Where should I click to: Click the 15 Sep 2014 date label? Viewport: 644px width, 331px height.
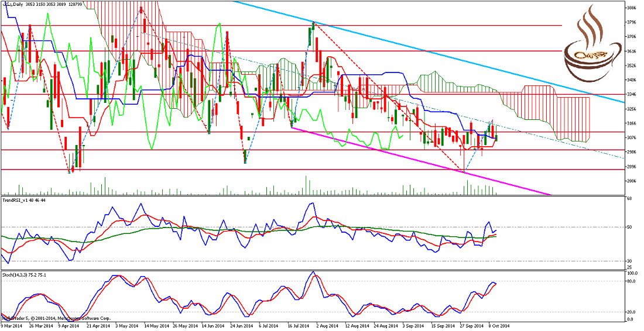pyautogui.click(x=441, y=326)
